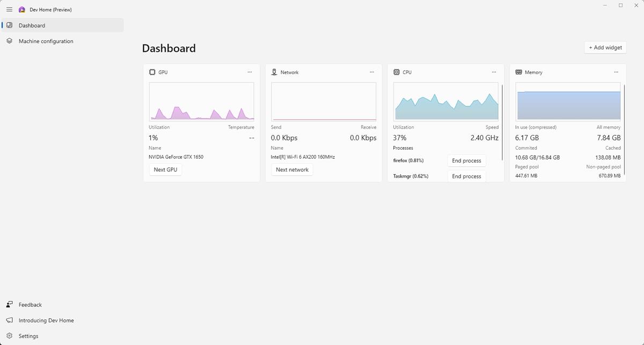End the Taskmgr process

coord(466,176)
